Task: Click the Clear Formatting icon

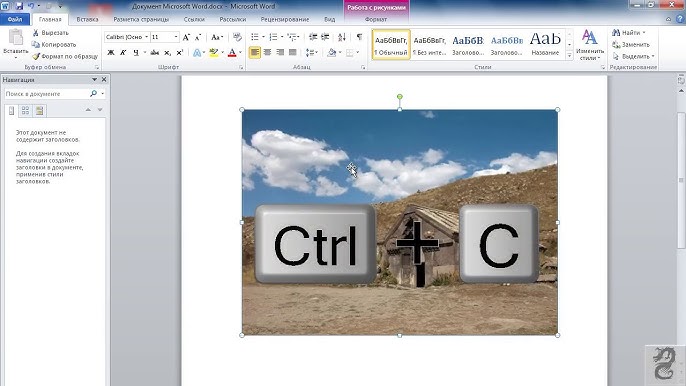Action: point(237,37)
